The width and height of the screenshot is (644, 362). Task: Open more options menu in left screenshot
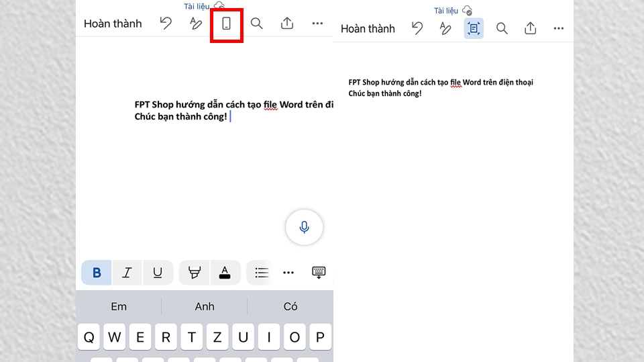pos(317,24)
